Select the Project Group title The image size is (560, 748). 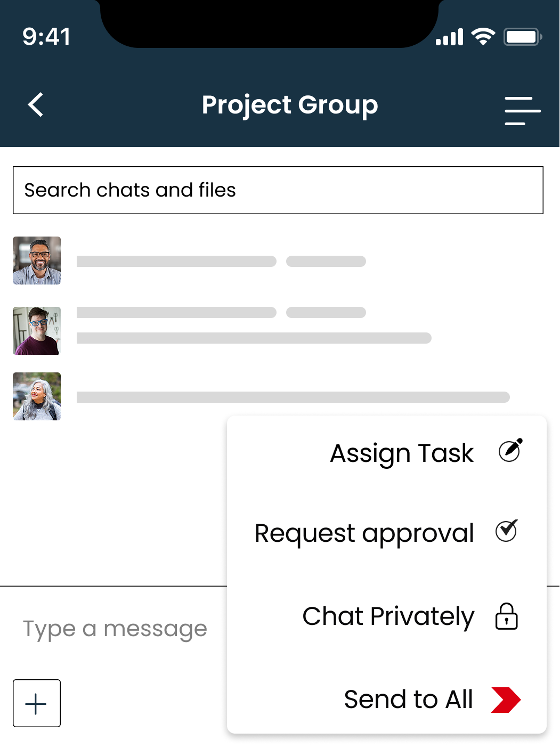click(289, 105)
